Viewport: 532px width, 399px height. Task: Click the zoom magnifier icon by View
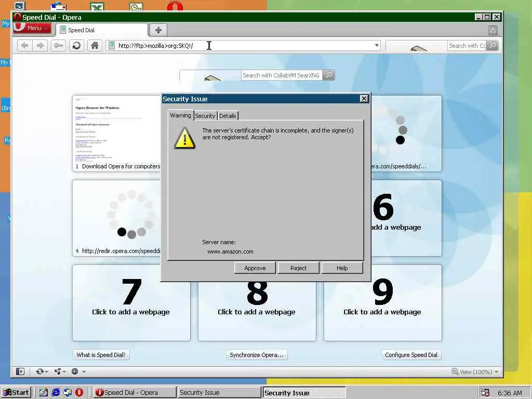point(455,371)
